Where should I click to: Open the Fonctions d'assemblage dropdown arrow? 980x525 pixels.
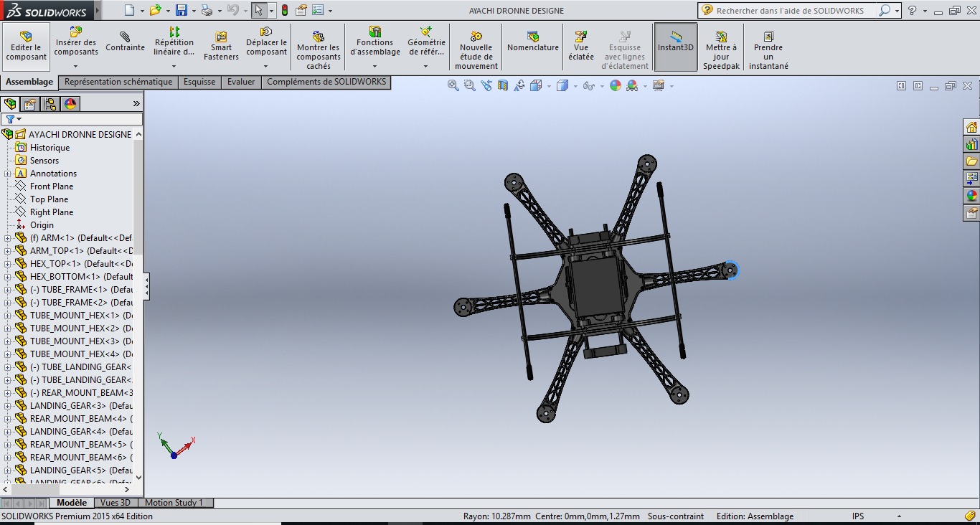[x=374, y=66]
